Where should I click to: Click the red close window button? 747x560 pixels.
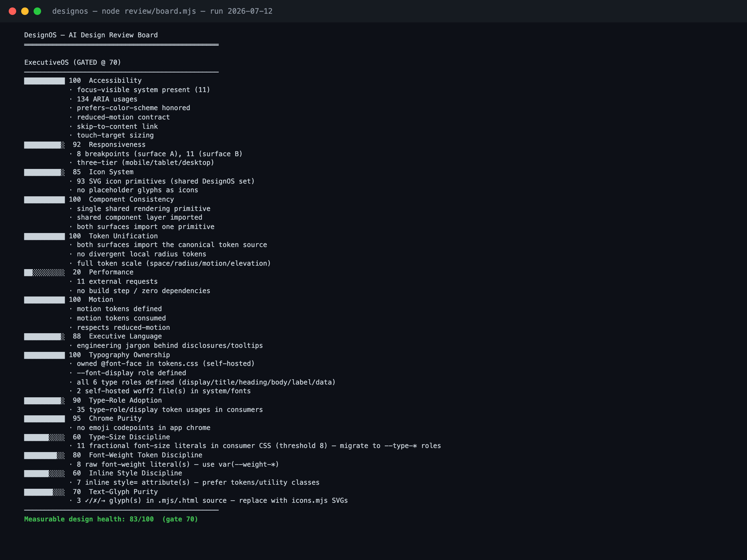tap(12, 11)
